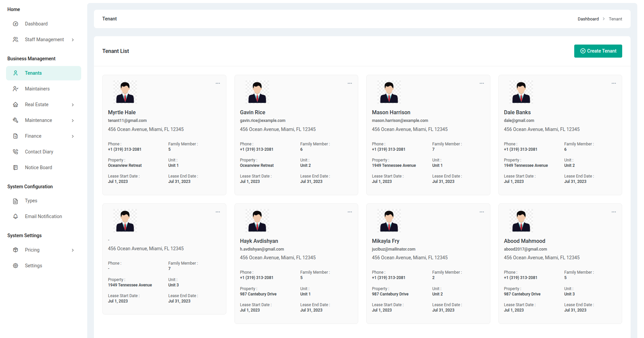Open more options for Mikayla Fry
The width and height of the screenshot is (644, 338).
pyautogui.click(x=482, y=212)
